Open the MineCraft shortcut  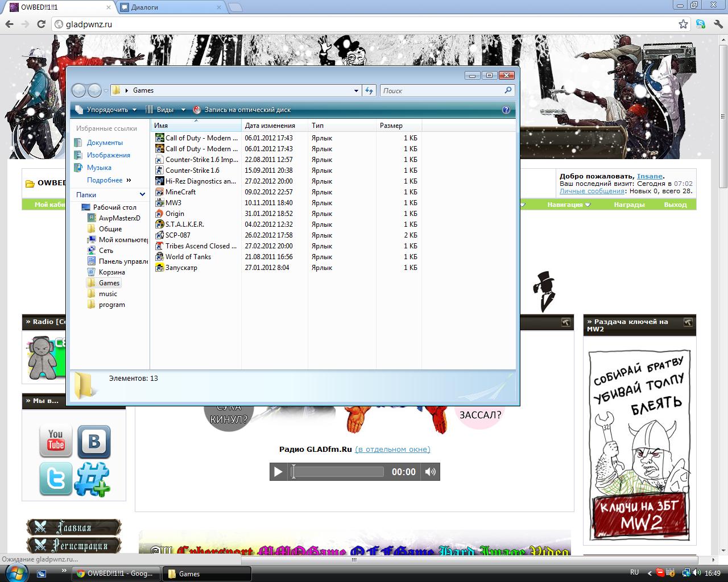tap(180, 192)
